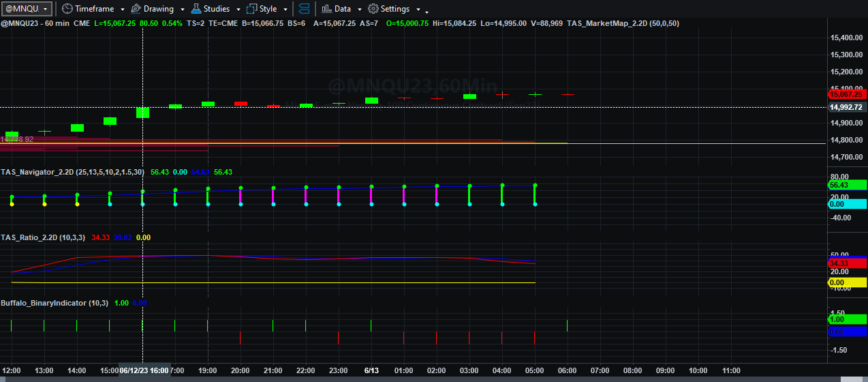This screenshot has height=382, width=868.
Task: Click the blue linked-panels icon in toolbar
Action: pos(304,9)
